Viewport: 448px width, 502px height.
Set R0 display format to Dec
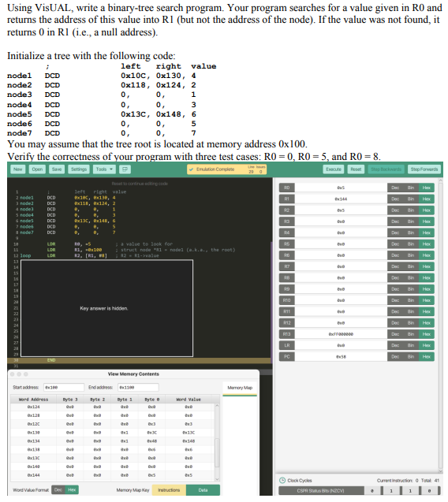[x=395, y=188]
